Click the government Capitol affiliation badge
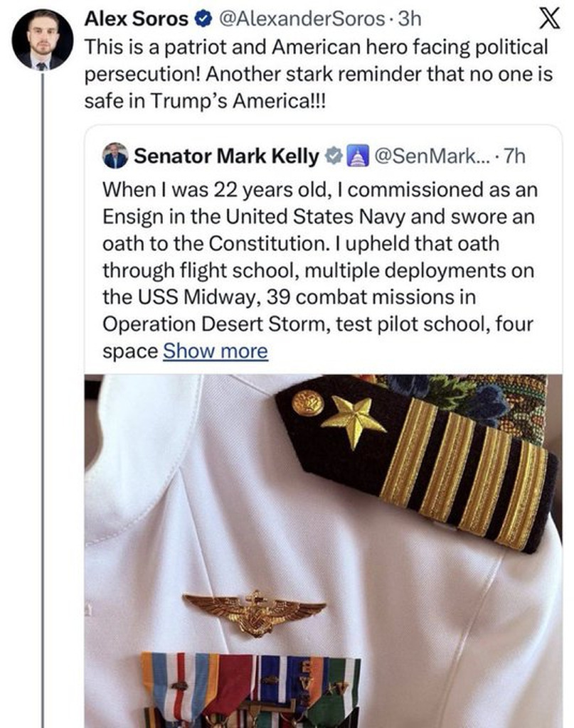The image size is (574, 728). 355,156
